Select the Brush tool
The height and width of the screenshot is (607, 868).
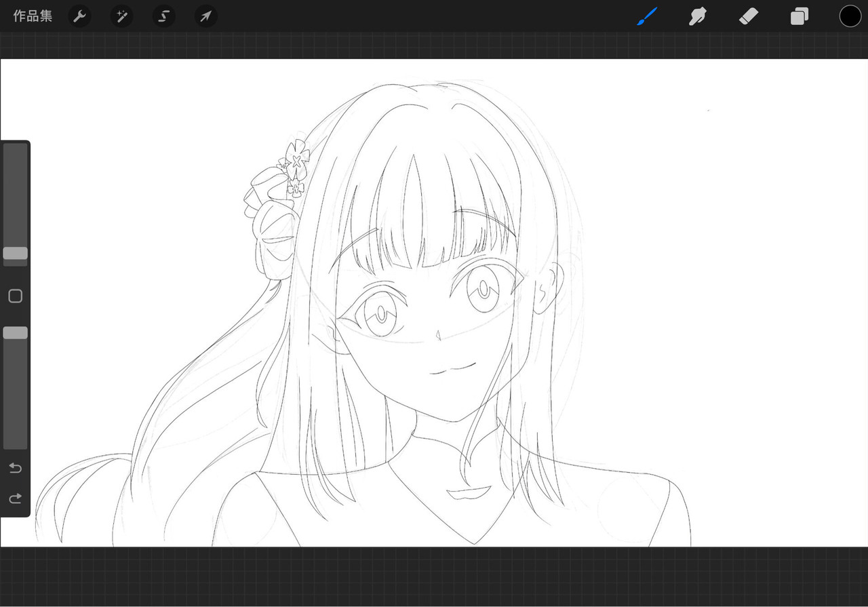click(647, 16)
